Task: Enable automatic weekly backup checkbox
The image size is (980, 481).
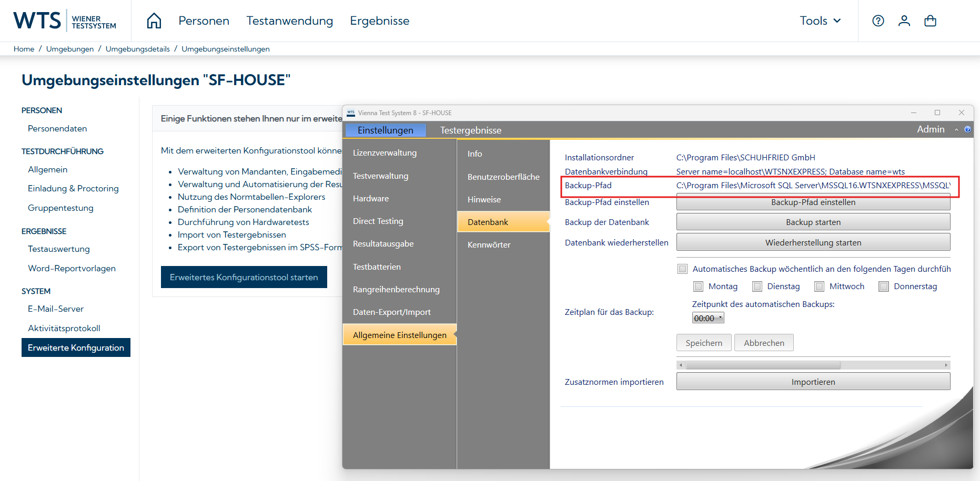Action: click(682, 269)
